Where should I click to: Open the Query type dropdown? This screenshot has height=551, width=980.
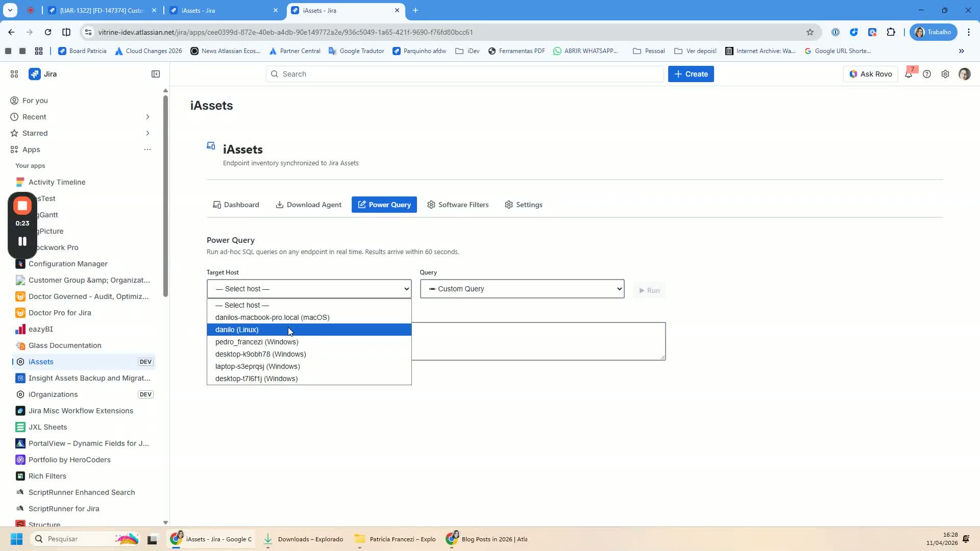(x=522, y=289)
